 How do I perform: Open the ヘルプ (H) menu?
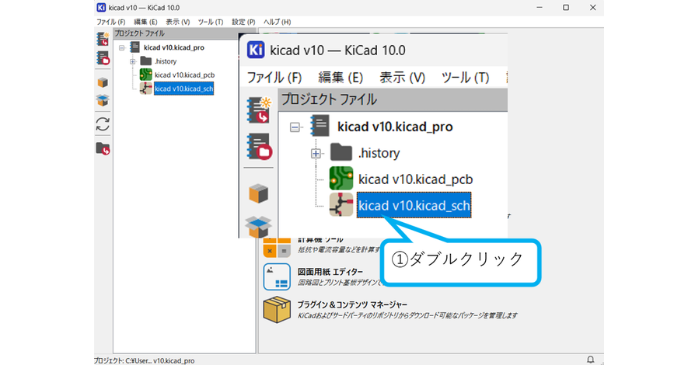[x=277, y=22]
